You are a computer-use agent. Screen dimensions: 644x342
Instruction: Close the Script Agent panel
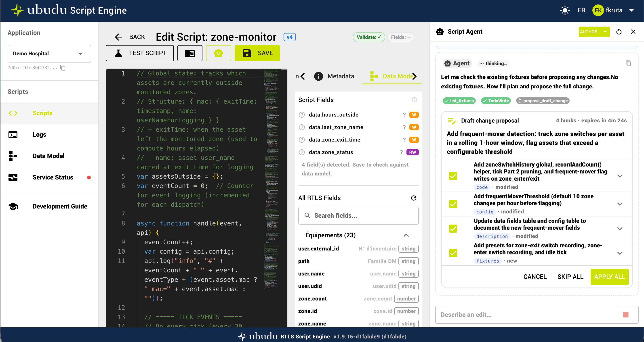pos(633,32)
